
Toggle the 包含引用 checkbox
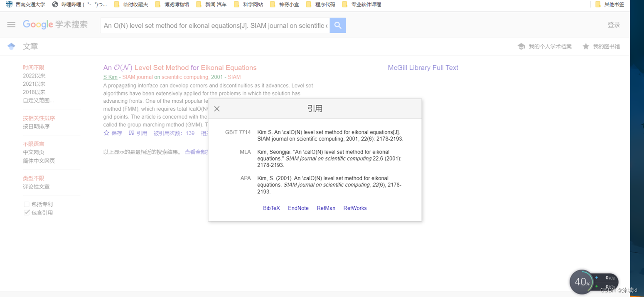click(27, 213)
